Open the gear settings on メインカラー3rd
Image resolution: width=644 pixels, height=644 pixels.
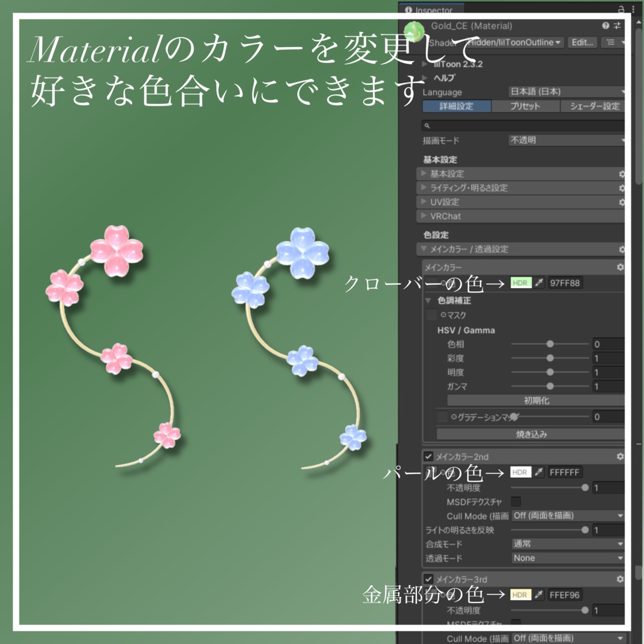(x=621, y=579)
